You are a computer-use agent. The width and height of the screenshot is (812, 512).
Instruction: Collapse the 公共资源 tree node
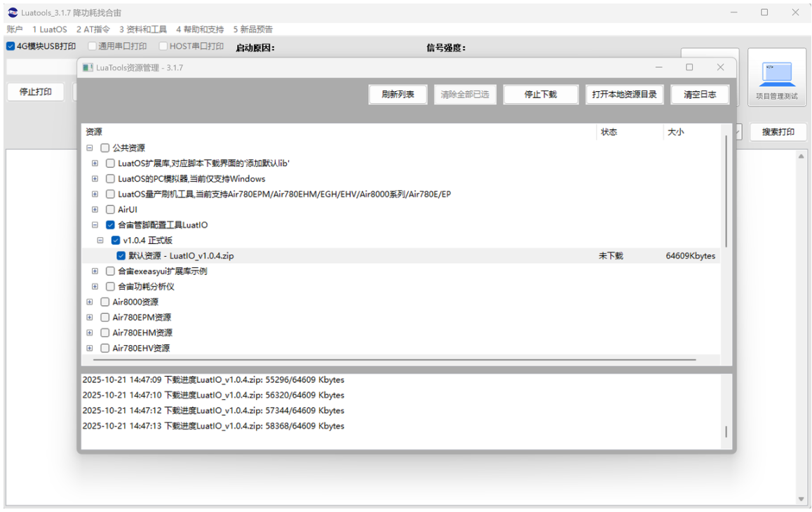[x=90, y=148]
